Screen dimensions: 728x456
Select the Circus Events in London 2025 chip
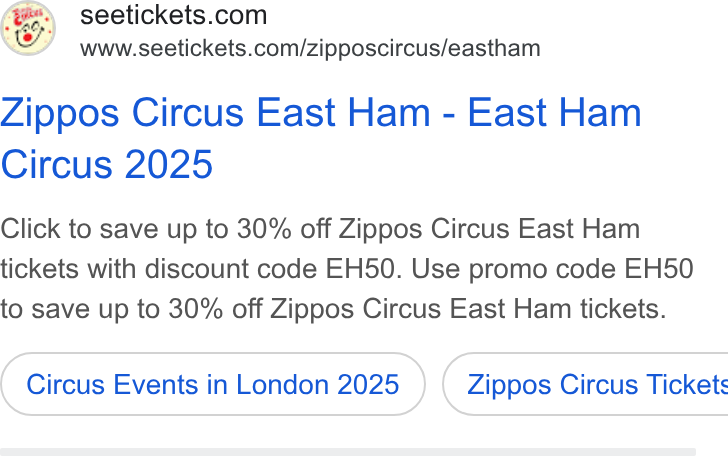click(x=213, y=384)
